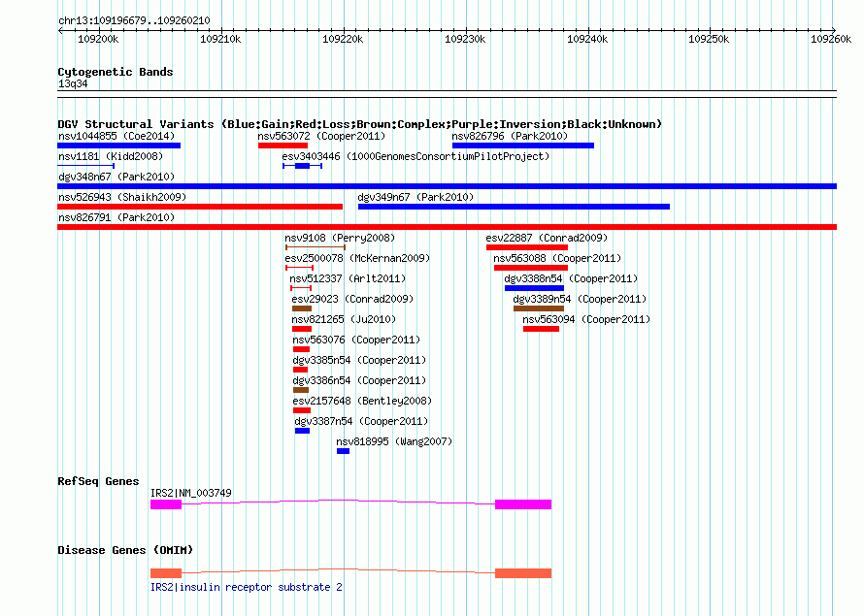Open dgv3386n54 (Cooper2011) label
The width and height of the screenshot is (864, 616).
[359, 380]
